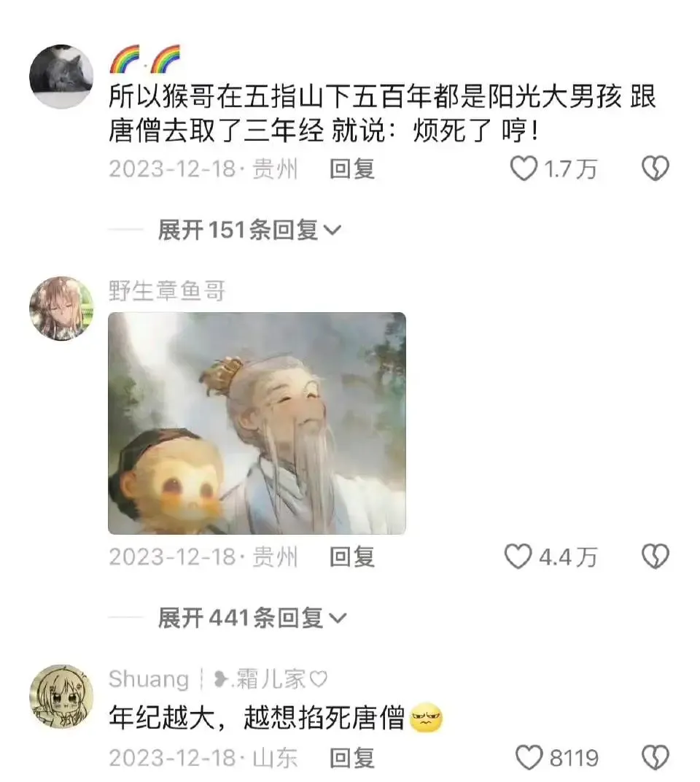Tap the rainbow emoji username
The height and width of the screenshot is (782, 700).
pyautogui.click(x=144, y=59)
